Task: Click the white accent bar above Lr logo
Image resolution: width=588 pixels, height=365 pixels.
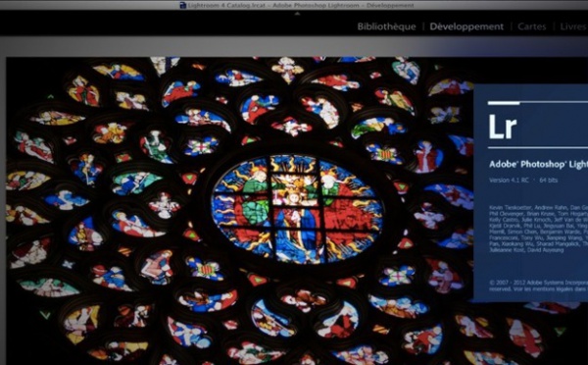Action: [x=504, y=102]
